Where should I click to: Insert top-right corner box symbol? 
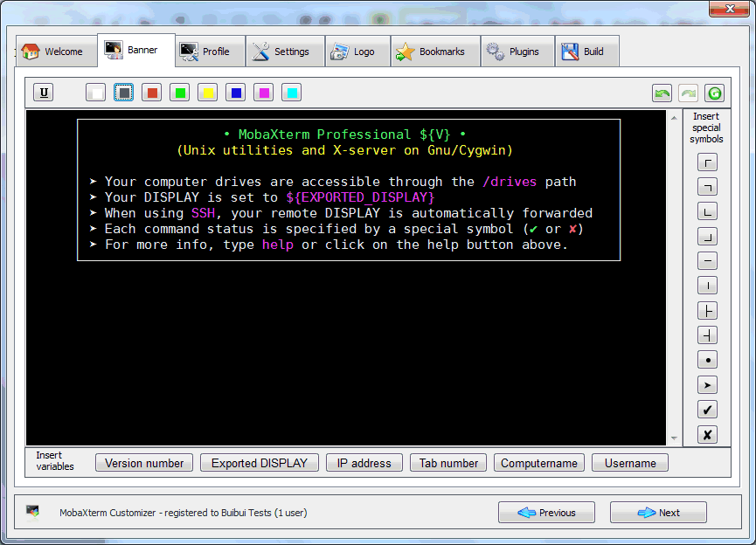[x=707, y=187]
